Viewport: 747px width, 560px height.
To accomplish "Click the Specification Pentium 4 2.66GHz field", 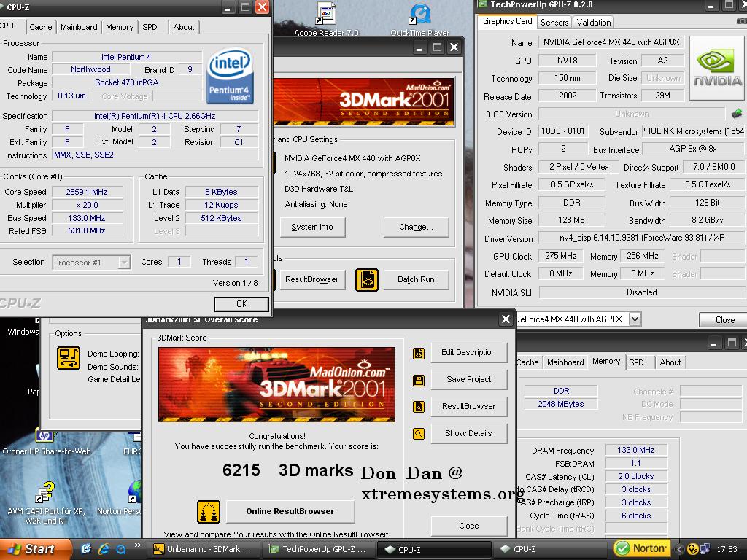I will click(155, 116).
